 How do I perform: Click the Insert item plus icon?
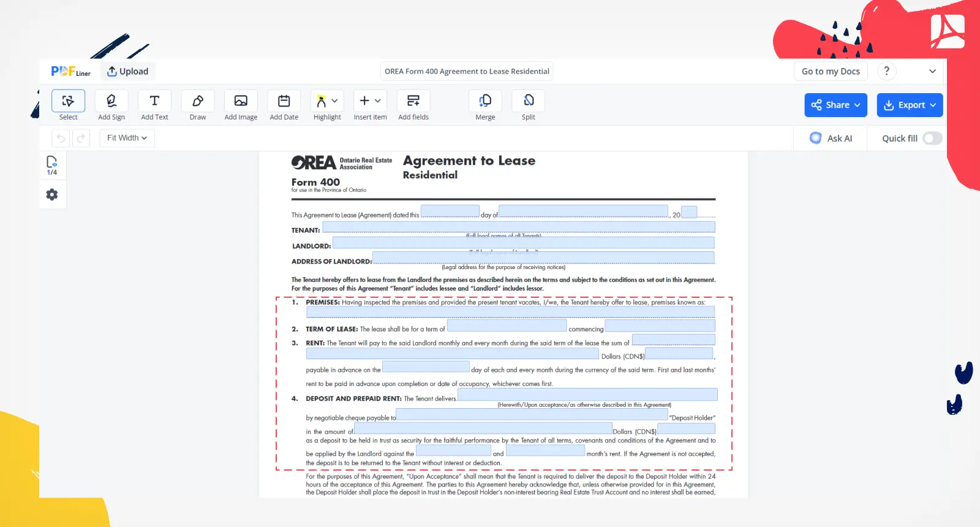click(x=364, y=100)
